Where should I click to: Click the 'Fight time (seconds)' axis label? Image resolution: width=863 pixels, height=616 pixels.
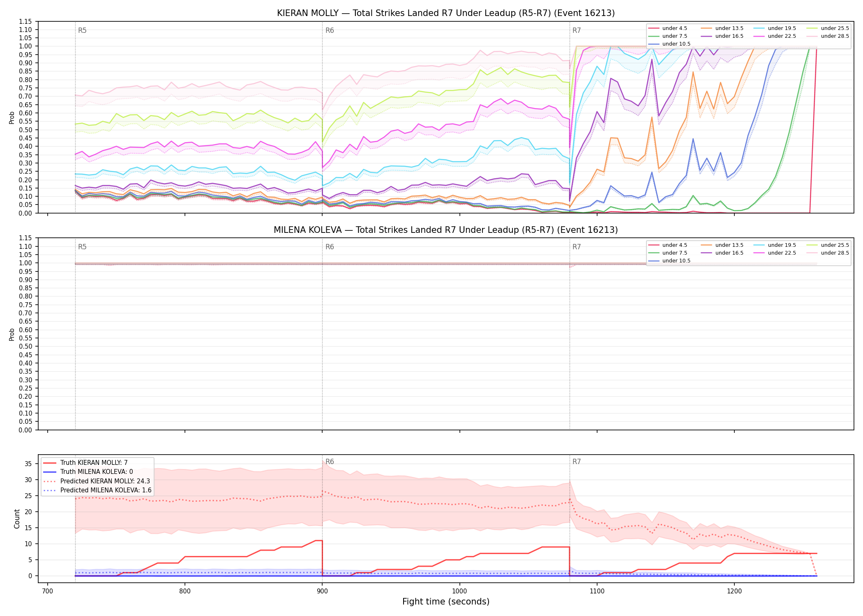[446, 602]
